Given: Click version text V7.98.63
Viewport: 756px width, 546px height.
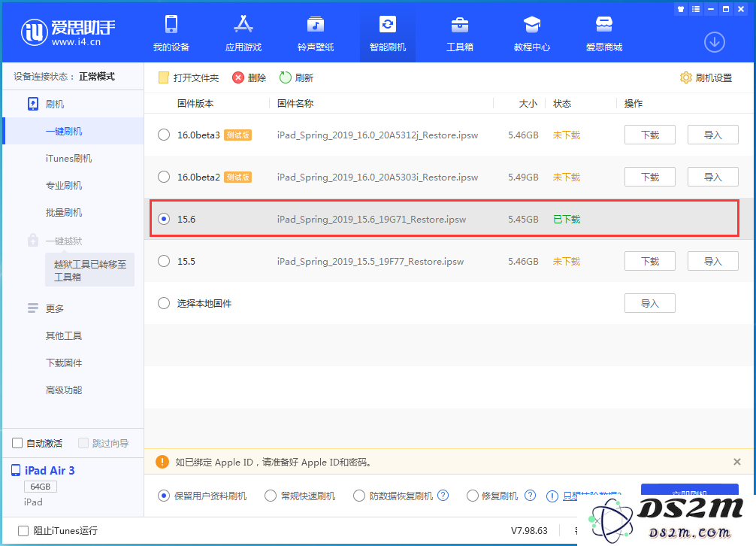Looking at the screenshot, I should (529, 530).
